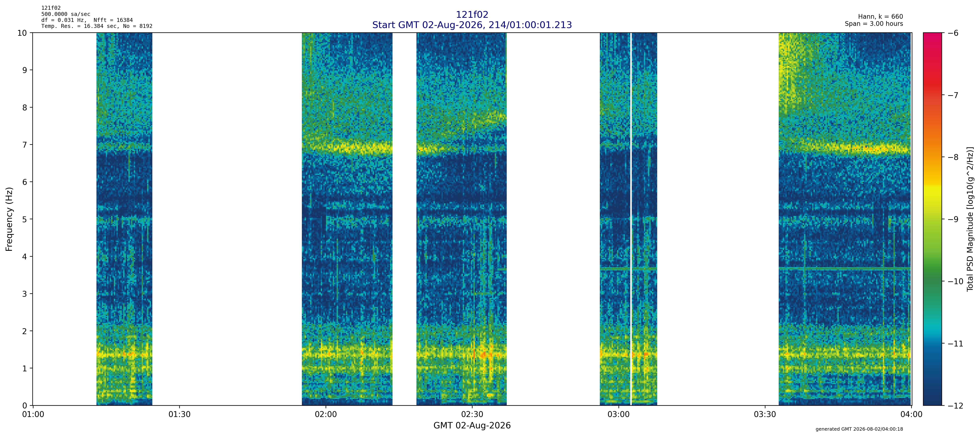This screenshot has width=980, height=437.
Task: Click the large blue plot title "121f02"
Action: click(x=472, y=15)
